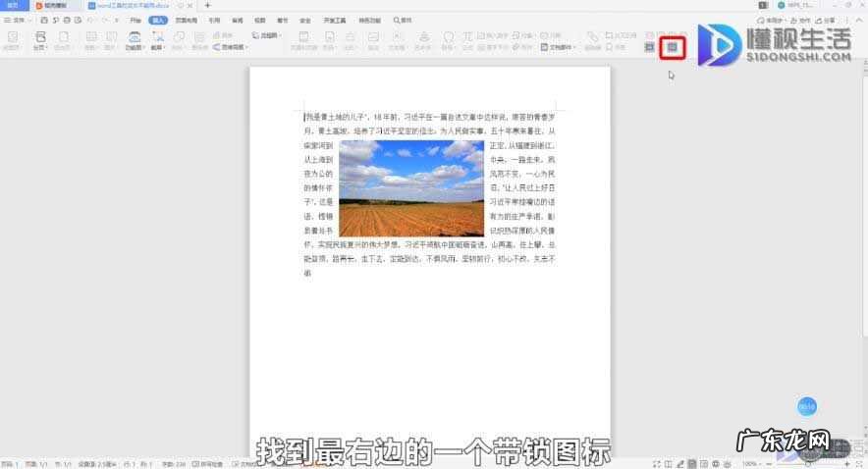
Task: Open the Table (表格) insert tool
Action: [91, 40]
